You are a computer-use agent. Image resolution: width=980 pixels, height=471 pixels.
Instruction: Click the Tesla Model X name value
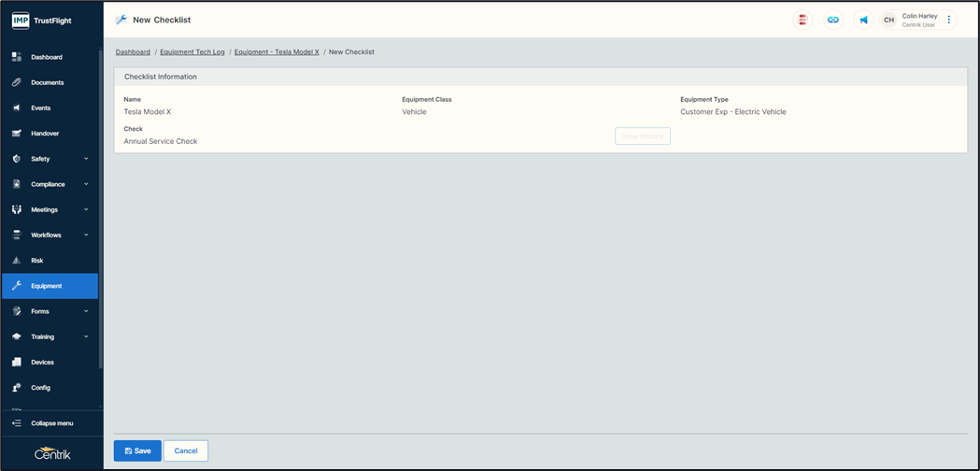[x=148, y=112]
